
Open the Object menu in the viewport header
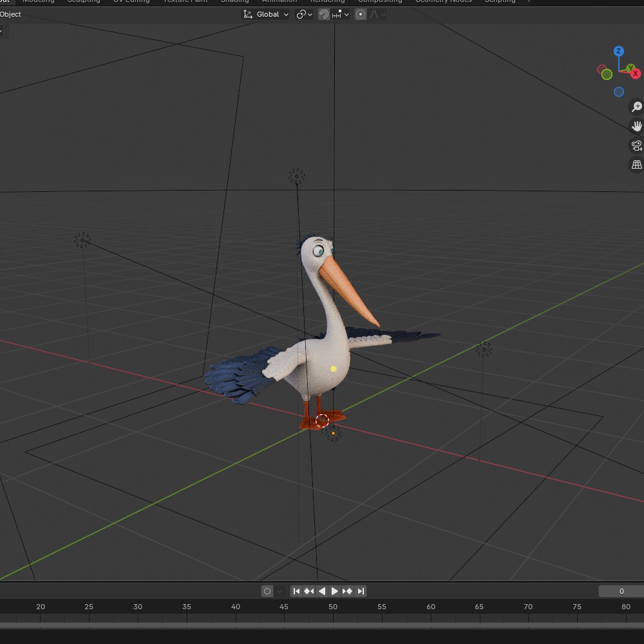pos(10,14)
